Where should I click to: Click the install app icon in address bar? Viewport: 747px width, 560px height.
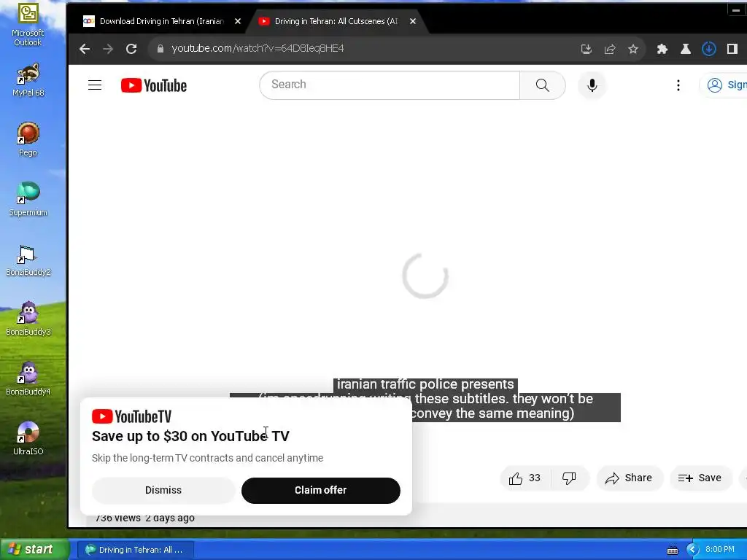pyautogui.click(x=587, y=49)
